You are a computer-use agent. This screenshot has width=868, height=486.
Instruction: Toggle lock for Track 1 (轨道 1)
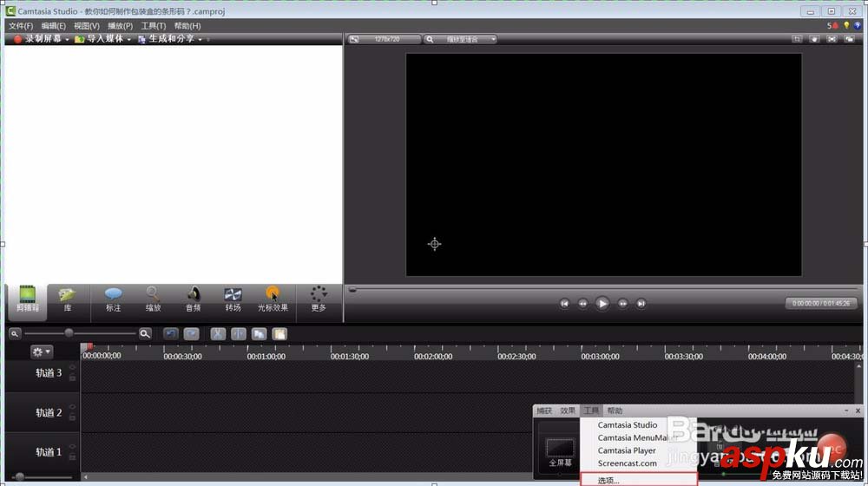(73, 456)
